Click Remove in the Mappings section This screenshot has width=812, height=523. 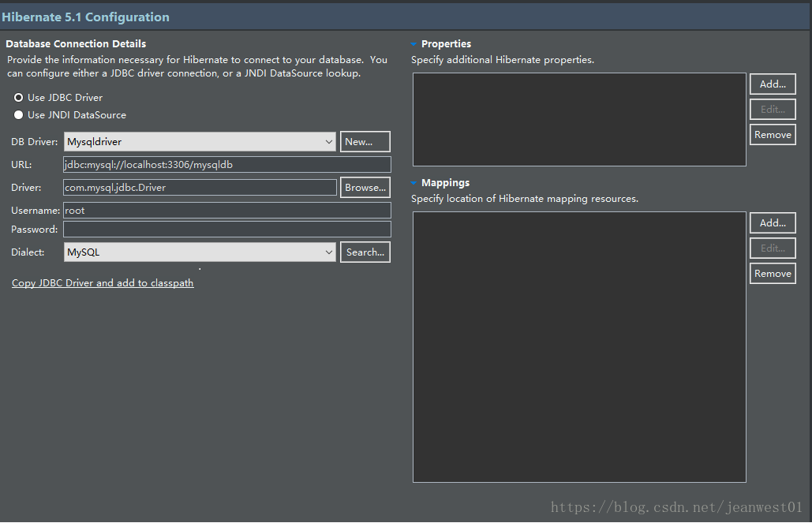tap(773, 274)
